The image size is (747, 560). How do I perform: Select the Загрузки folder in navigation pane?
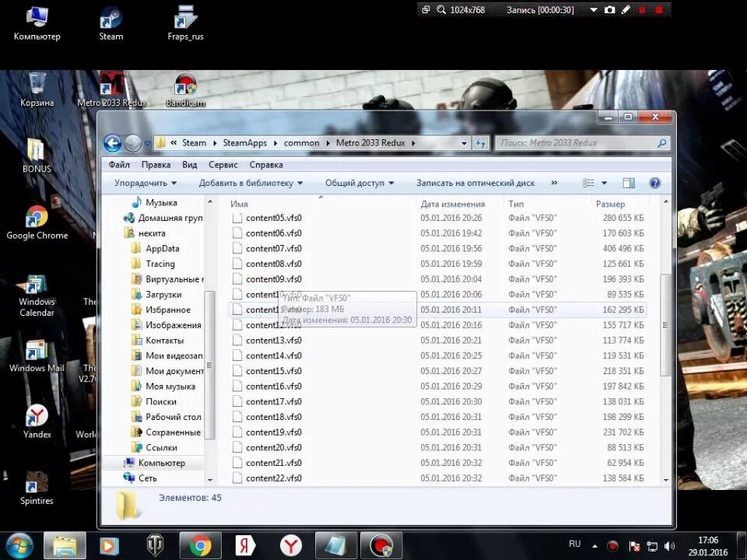pyautogui.click(x=163, y=294)
